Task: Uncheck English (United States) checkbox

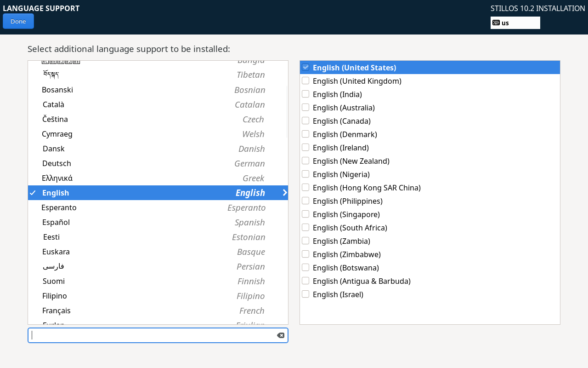Action: coord(305,67)
